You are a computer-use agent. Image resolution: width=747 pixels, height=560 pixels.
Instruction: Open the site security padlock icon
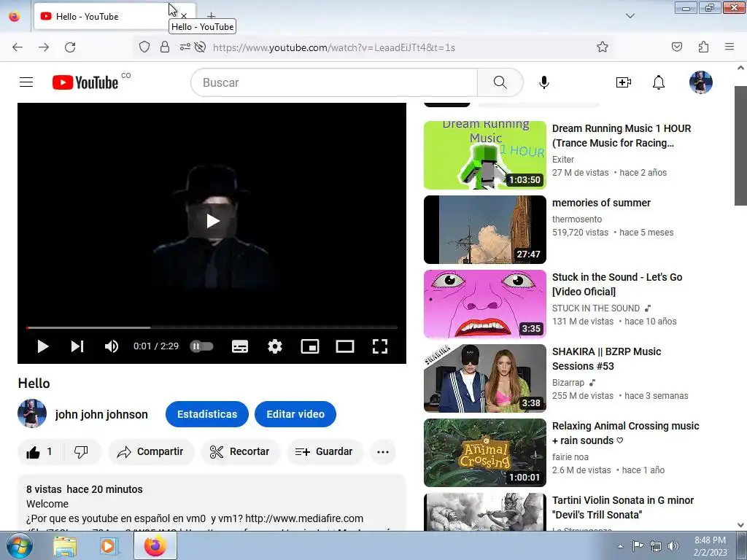click(x=165, y=47)
